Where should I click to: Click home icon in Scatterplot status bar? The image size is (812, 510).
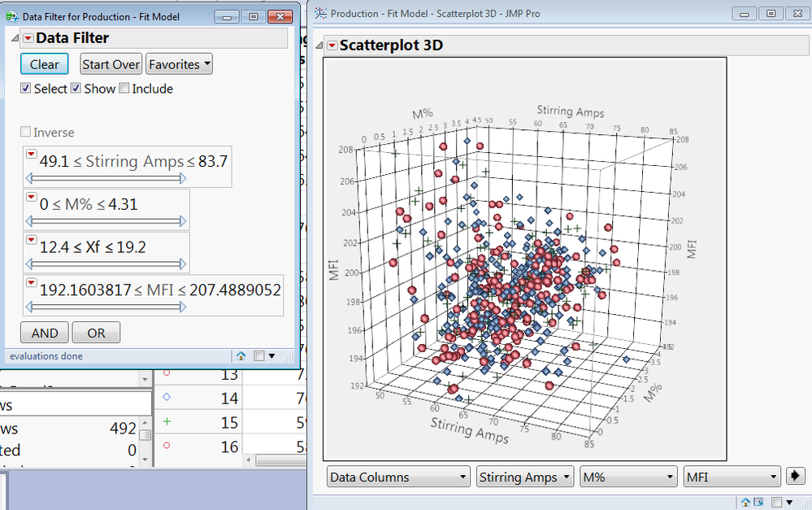click(745, 502)
